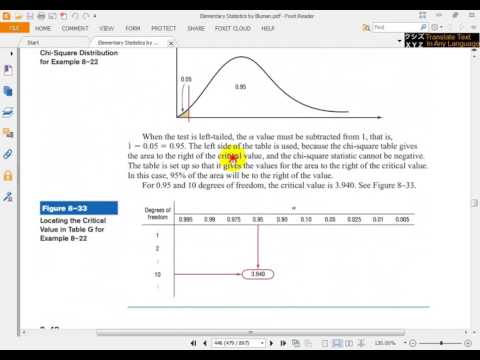Click the Foxit Reader app icon
480x360 pixels.
(6, 16)
